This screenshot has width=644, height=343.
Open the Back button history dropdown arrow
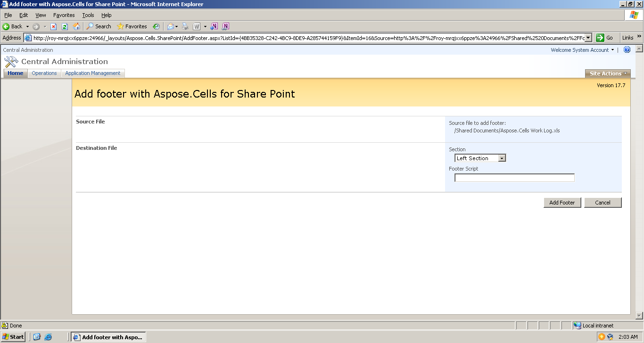coord(27,26)
